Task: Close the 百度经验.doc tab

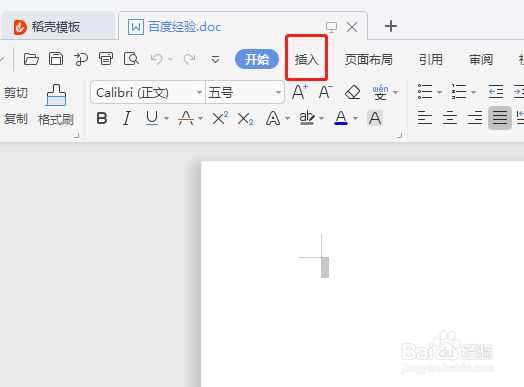Action: (x=352, y=27)
